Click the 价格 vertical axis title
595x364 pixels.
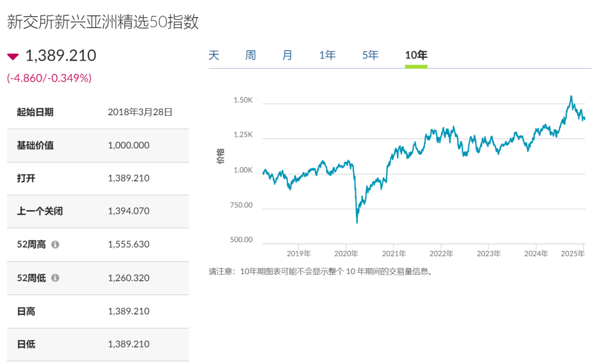point(220,156)
